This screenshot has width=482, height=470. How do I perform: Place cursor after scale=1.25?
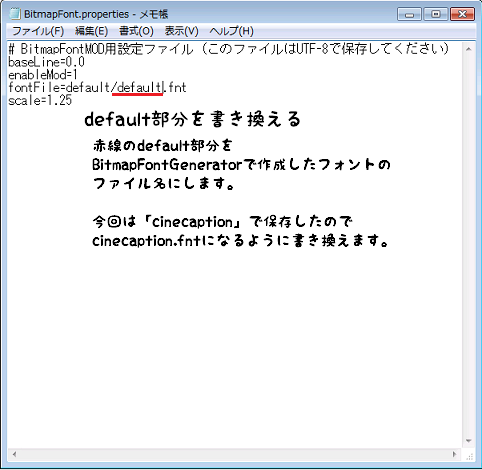[72, 100]
